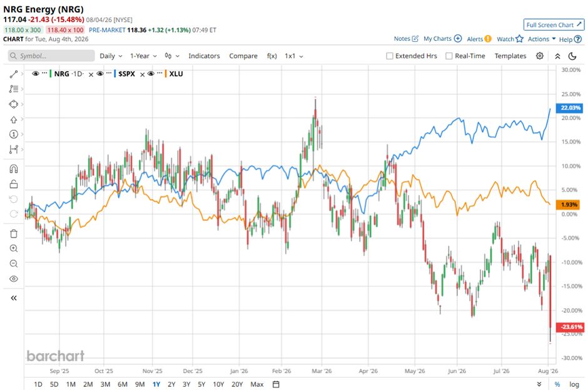Delete drawings with the trash icon
This screenshot has width=588, height=390.
point(14,233)
